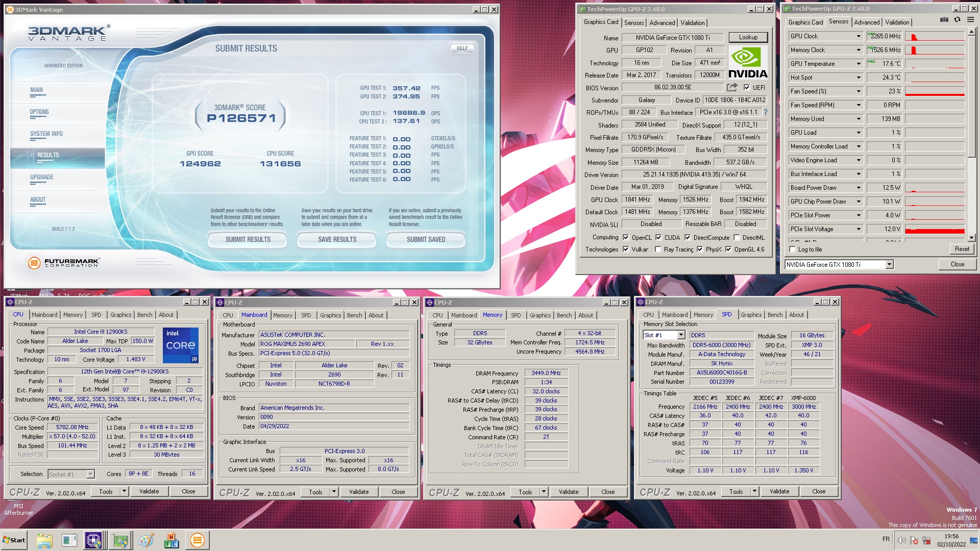Open the Slot #1 memory slot dropdown

tap(681, 335)
